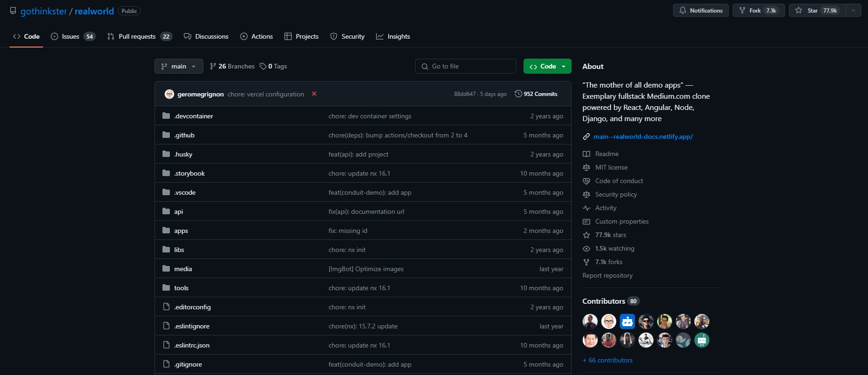The height and width of the screenshot is (375, 868).
Task: Open commit 'chore(deps): bump actions/checkout from 2 to 4'
Action: (x=398, y=135)
